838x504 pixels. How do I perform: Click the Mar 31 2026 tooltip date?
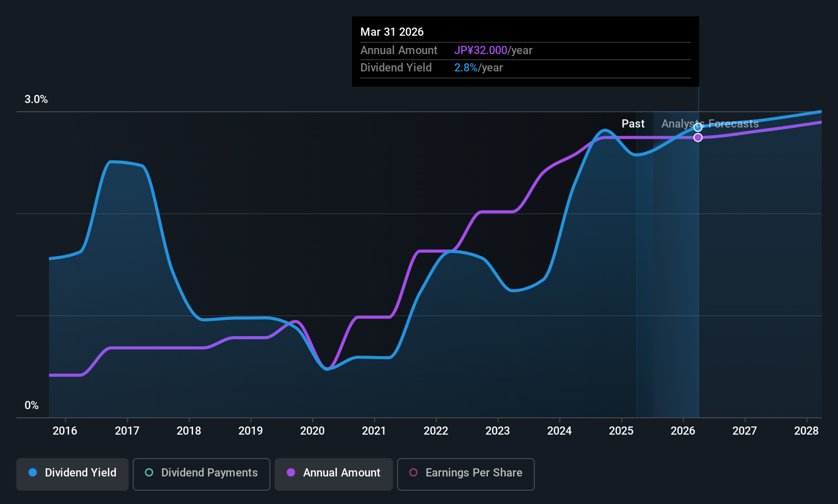click(x=392, y=32)
